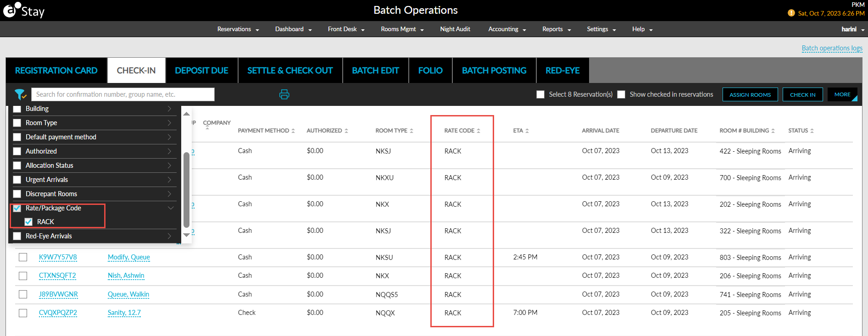Sort by Payment Method column arrows

[293, 131]
